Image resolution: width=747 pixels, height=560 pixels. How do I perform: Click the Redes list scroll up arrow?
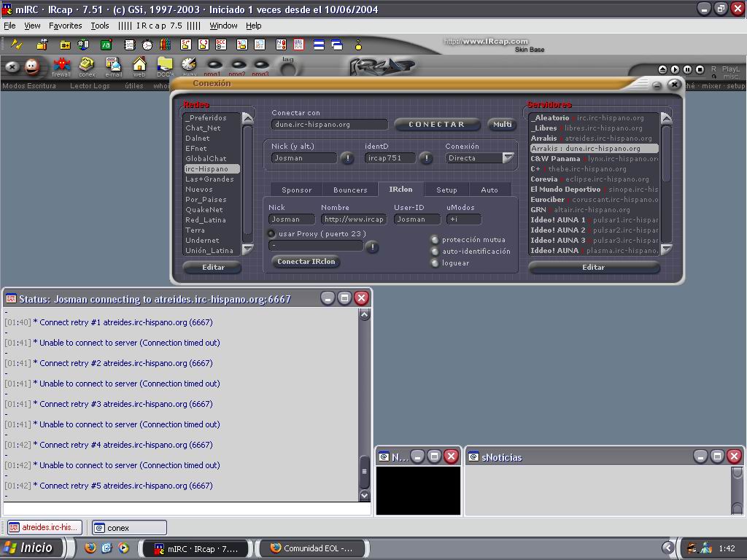point(248,119)
